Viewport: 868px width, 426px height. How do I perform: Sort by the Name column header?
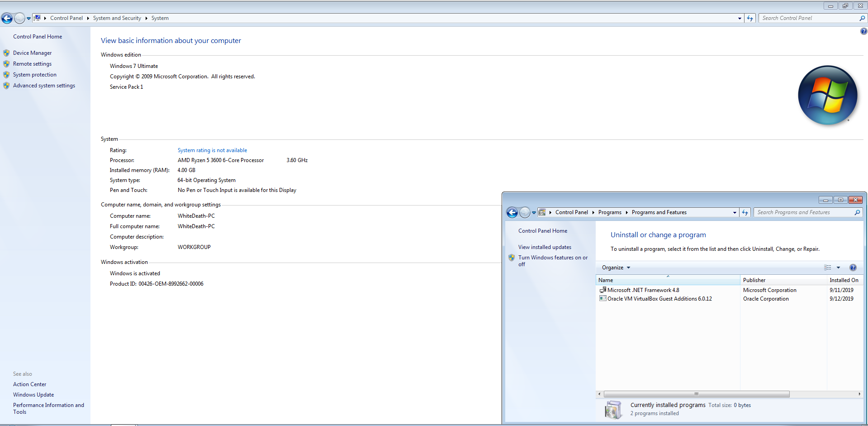pos(668,280)
